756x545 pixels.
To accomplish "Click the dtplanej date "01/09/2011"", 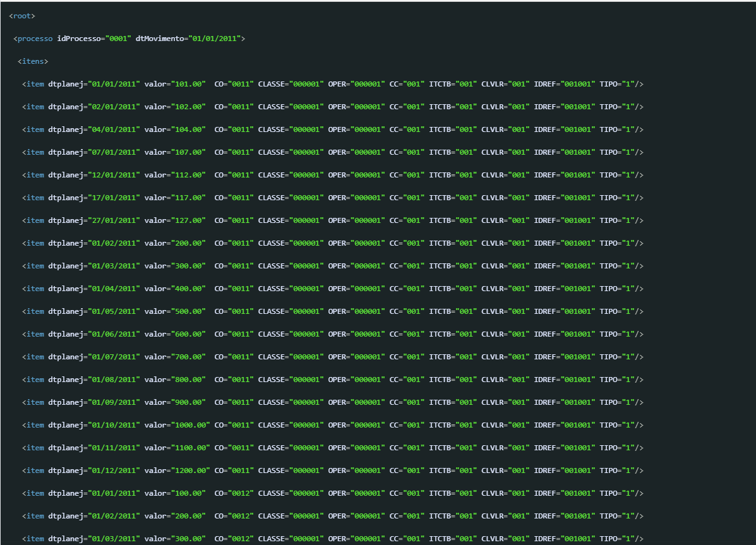I will tap(114, 402).
